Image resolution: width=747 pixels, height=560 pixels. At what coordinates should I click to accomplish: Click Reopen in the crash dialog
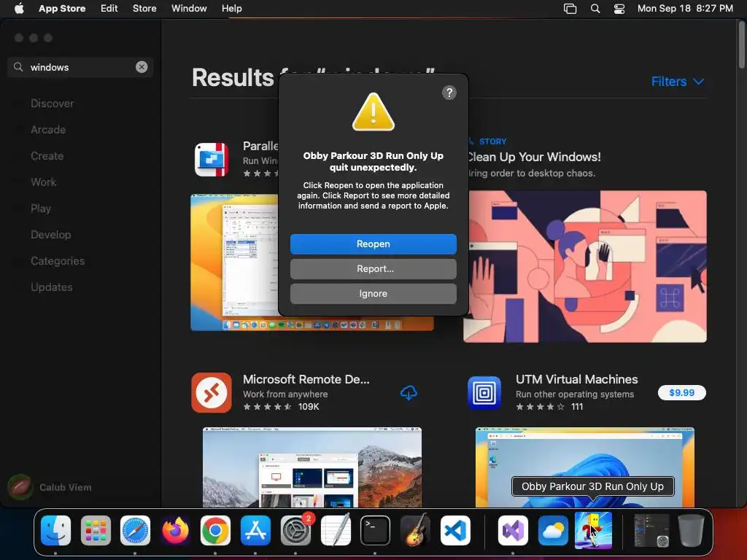tap(373, 244)
